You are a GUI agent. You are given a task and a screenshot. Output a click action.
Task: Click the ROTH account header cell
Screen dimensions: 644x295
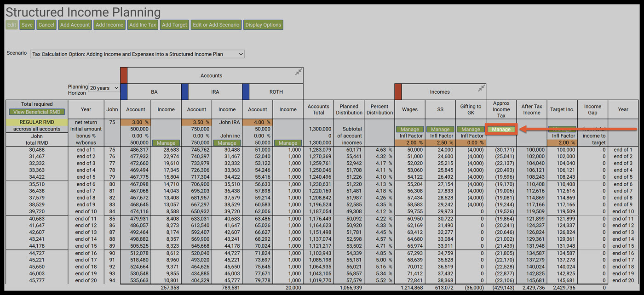[x=276, y=91]
